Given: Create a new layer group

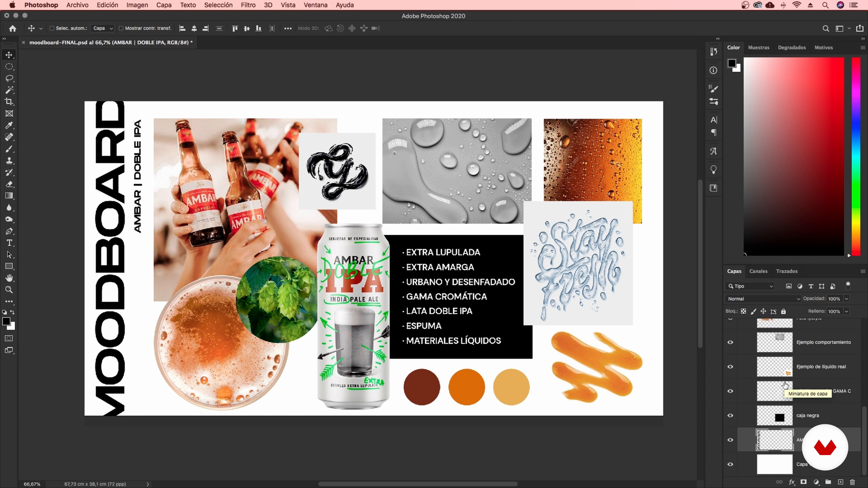Looking at the screenshot, I should click(x=828, y=482).
